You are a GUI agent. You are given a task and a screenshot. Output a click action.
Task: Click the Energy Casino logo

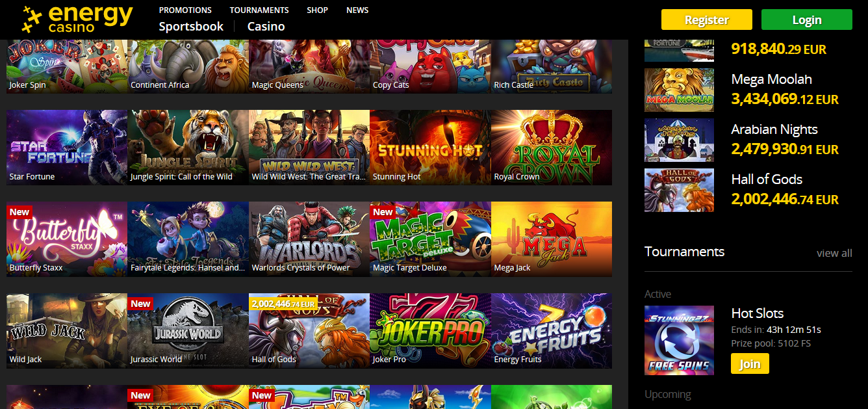(77, 19)
